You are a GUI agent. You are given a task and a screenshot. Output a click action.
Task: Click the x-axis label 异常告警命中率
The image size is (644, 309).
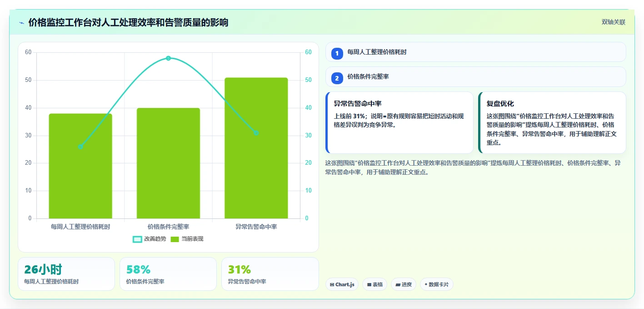pyautogui.click(x=256, y=227)
